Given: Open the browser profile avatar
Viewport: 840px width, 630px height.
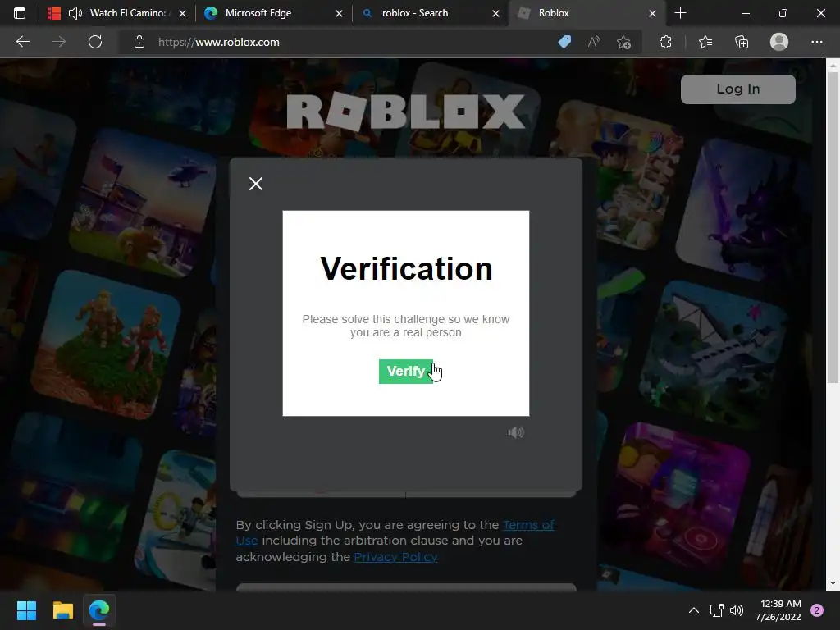Looking at the screenshot, I should pyautogui.click(x=779, y=42).
